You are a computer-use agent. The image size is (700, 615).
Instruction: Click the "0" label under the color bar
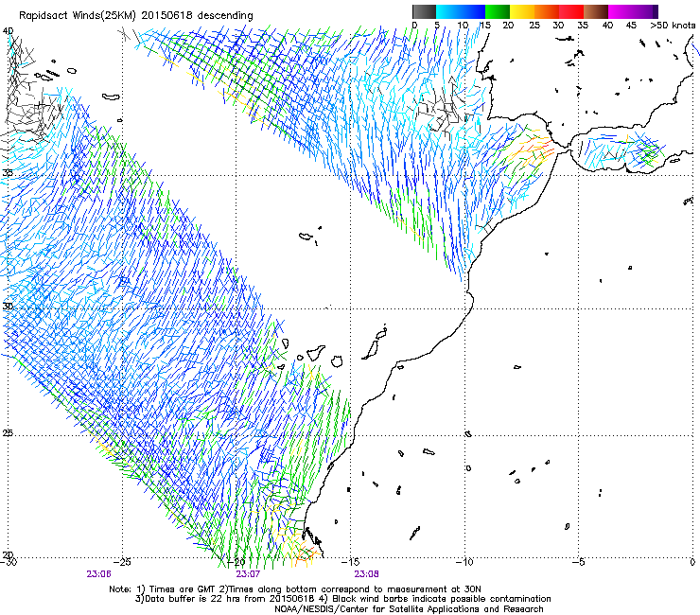(414, 26)
